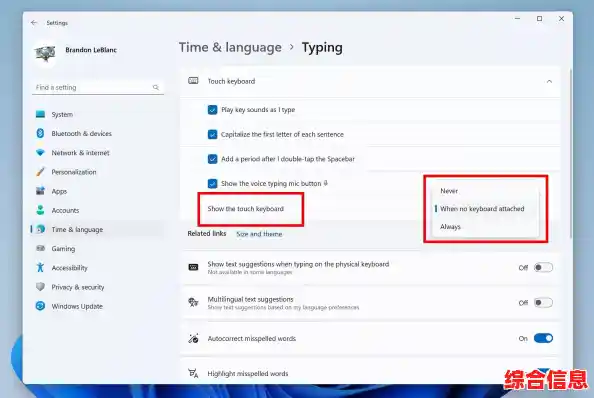594x398 pixels.
Task: Click the Multilingual text suggestions icon
Action: point(193,302)
